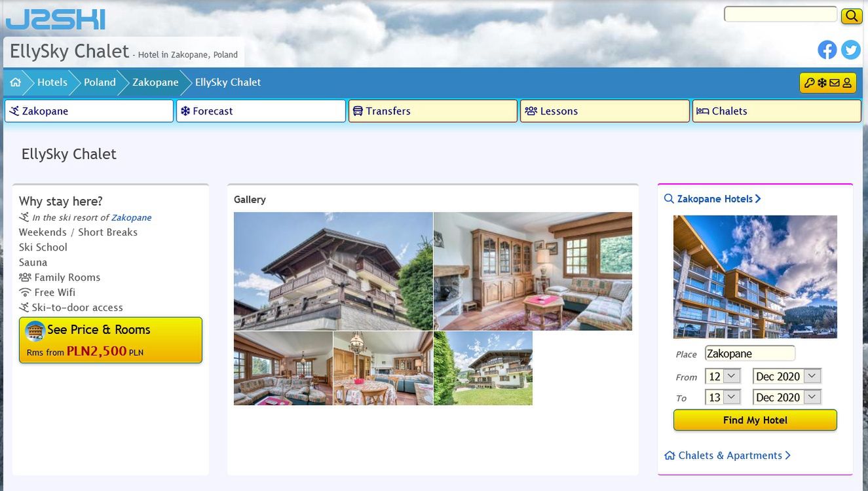Select Hotels in the breadcrumb
Viewport: 868px width, 491px height.
point(52,82)
